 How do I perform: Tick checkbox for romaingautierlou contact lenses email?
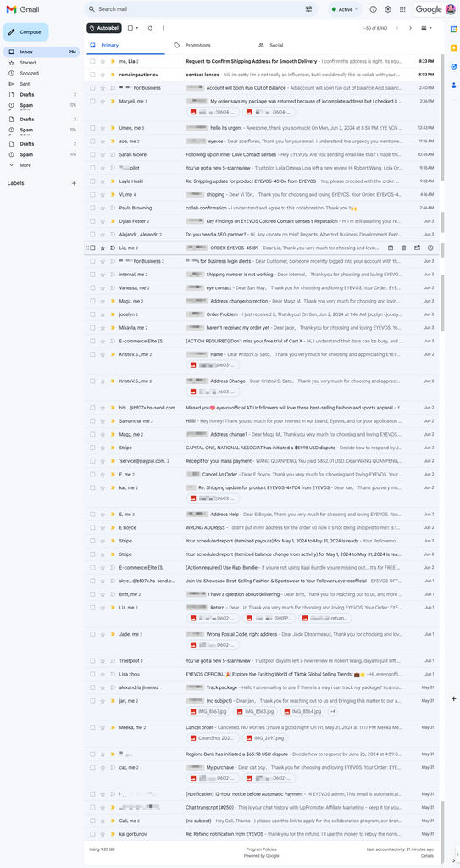coord(93,75)
